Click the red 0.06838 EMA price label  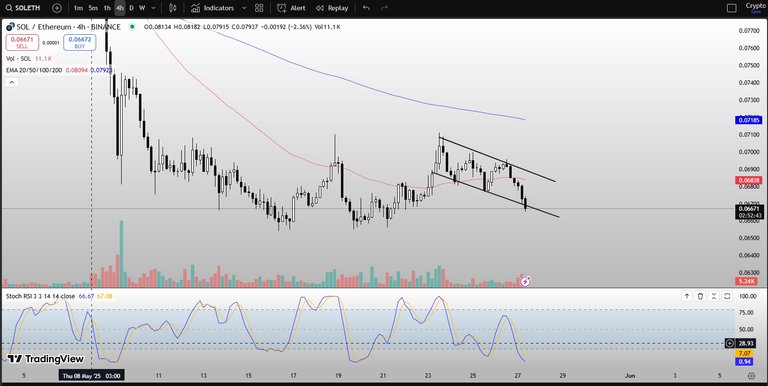click(748, 180)
